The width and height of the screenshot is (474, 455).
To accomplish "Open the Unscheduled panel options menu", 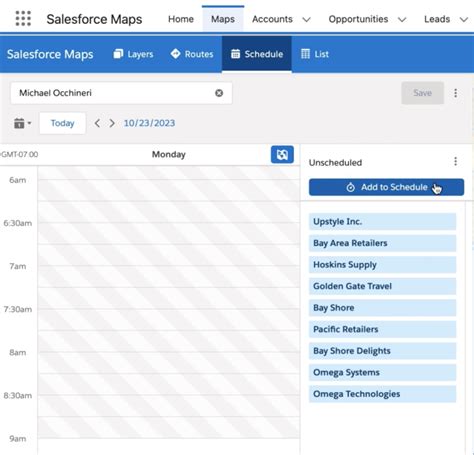I will point(455,162).
